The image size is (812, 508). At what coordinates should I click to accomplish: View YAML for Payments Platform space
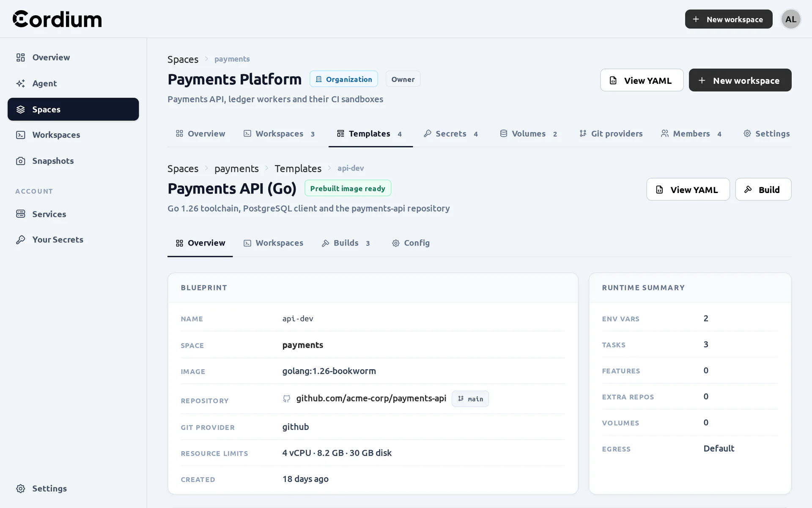pos(642,80)
